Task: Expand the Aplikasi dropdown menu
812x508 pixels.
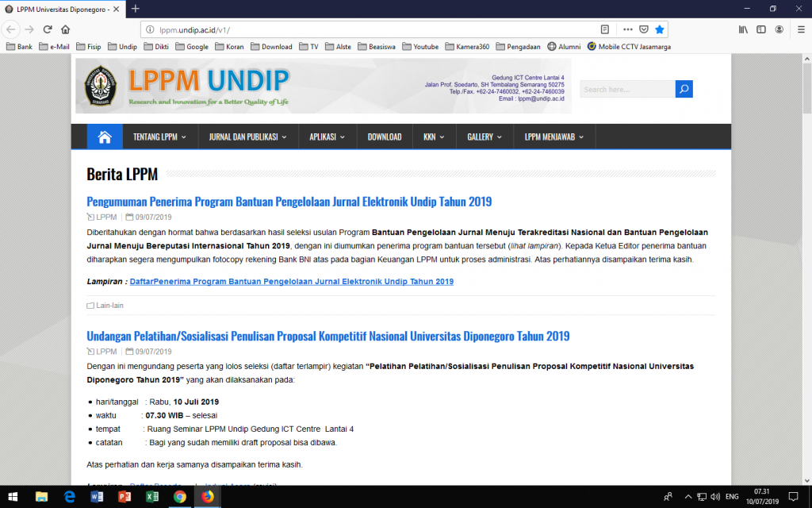Action: [x=327, y=137]
